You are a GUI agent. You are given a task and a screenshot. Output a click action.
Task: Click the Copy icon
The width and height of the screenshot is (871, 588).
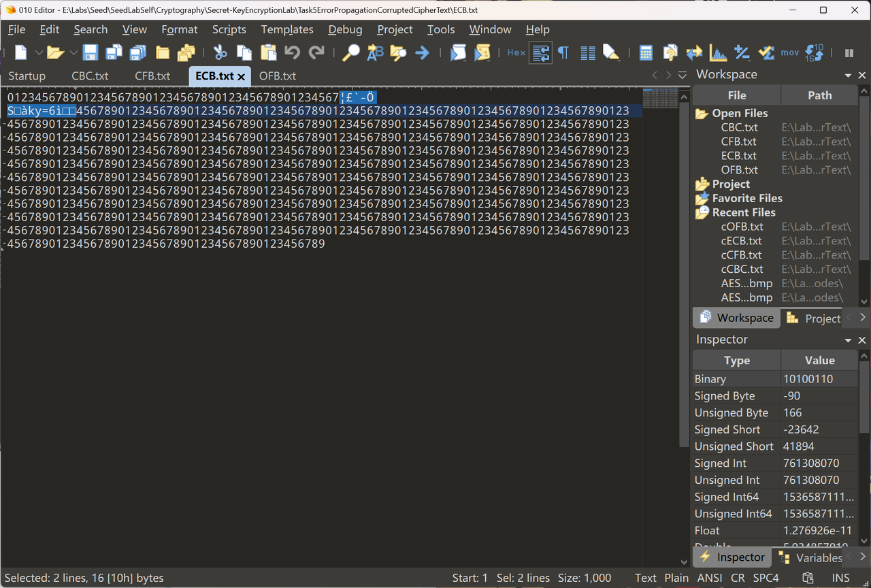click(244, 52)
